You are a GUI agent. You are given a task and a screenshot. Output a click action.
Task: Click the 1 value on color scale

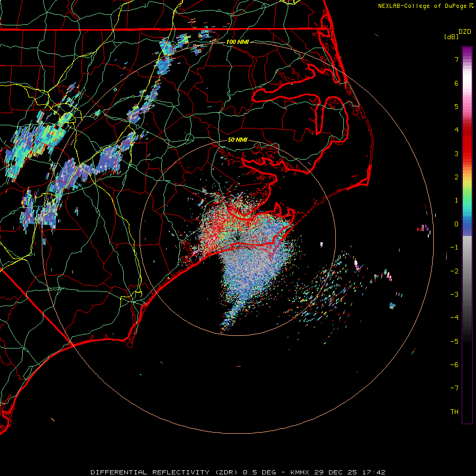(x=456, y=200)
